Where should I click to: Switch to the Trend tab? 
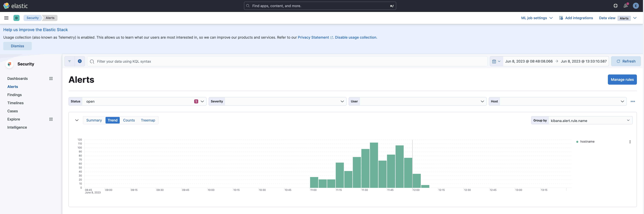point(112,120)
